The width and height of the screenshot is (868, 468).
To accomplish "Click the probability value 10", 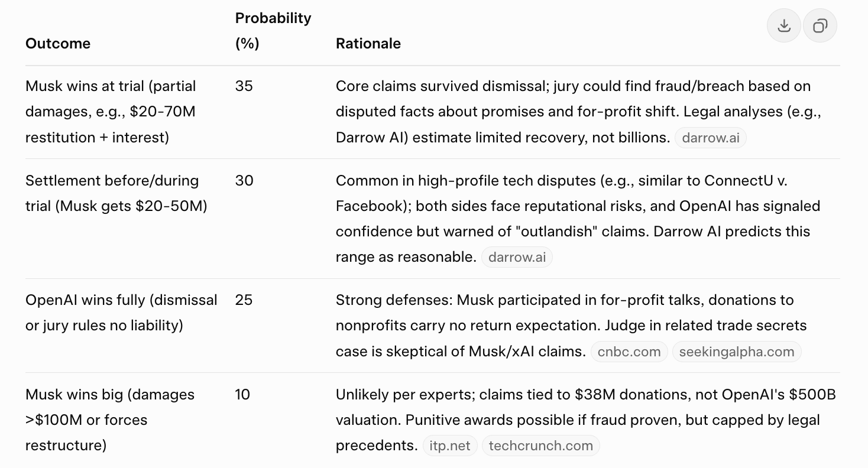I will click(242, 395).
